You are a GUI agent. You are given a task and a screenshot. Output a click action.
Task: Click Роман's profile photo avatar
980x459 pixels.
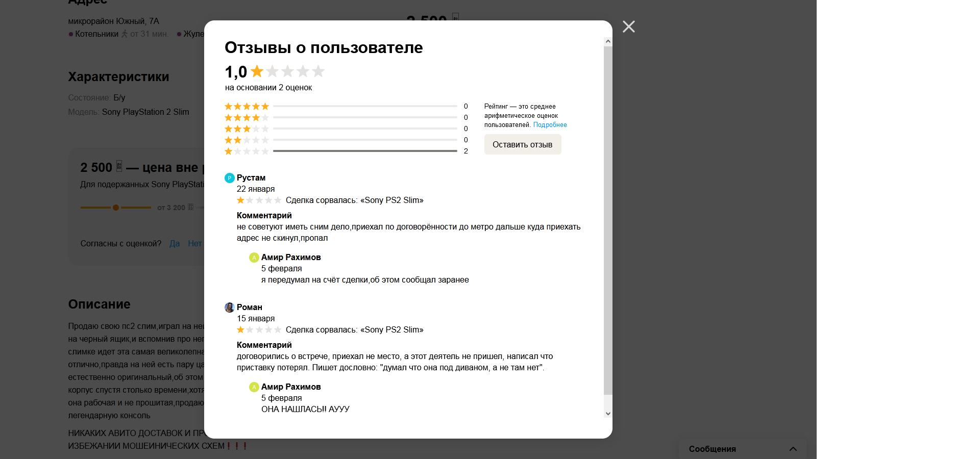pos(230,308)
